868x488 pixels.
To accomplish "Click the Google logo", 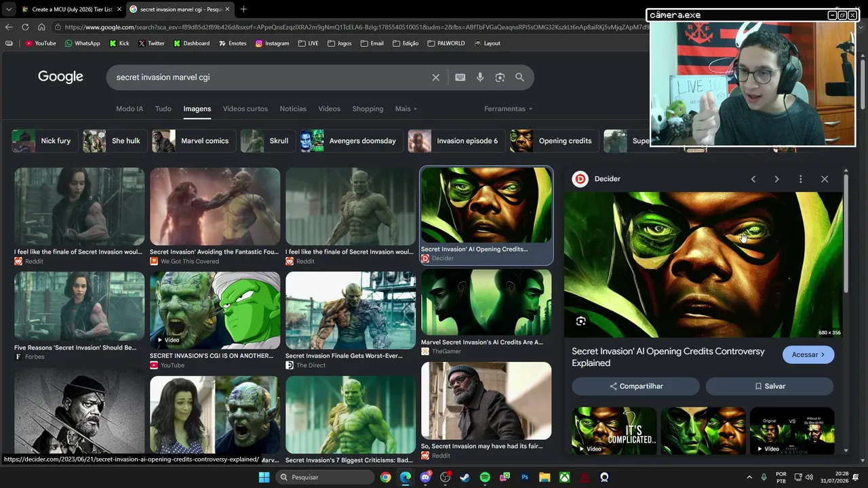I will 60,77.
